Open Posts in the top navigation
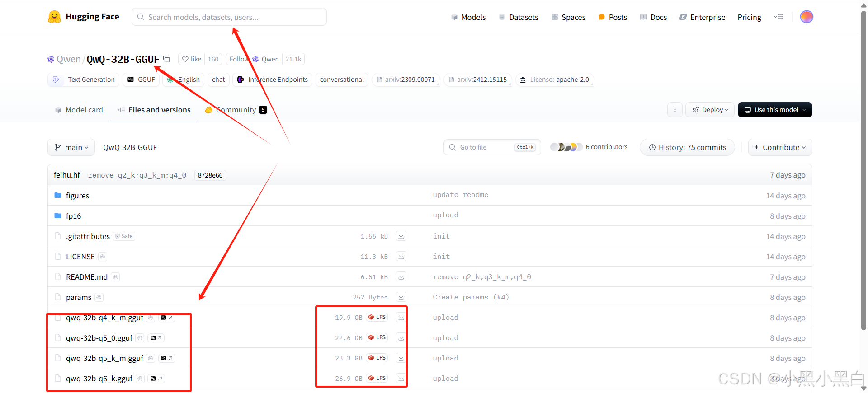 [613, 17]
